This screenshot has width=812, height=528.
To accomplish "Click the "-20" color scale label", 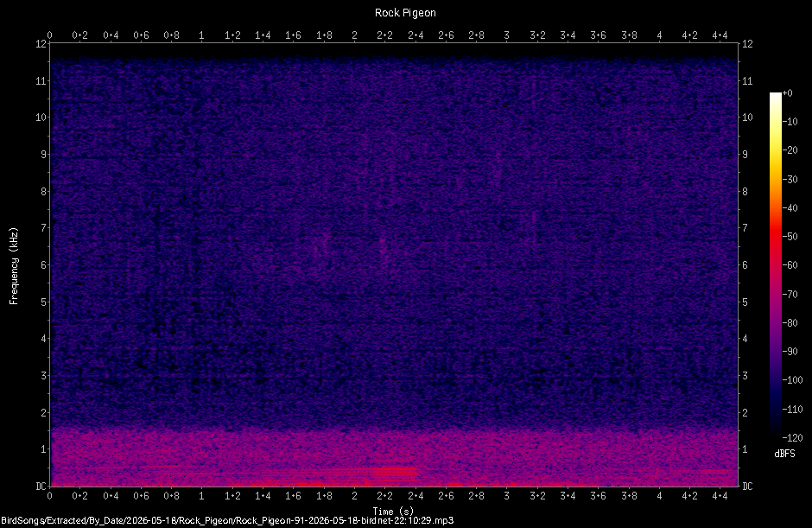I will click(790, 150).
